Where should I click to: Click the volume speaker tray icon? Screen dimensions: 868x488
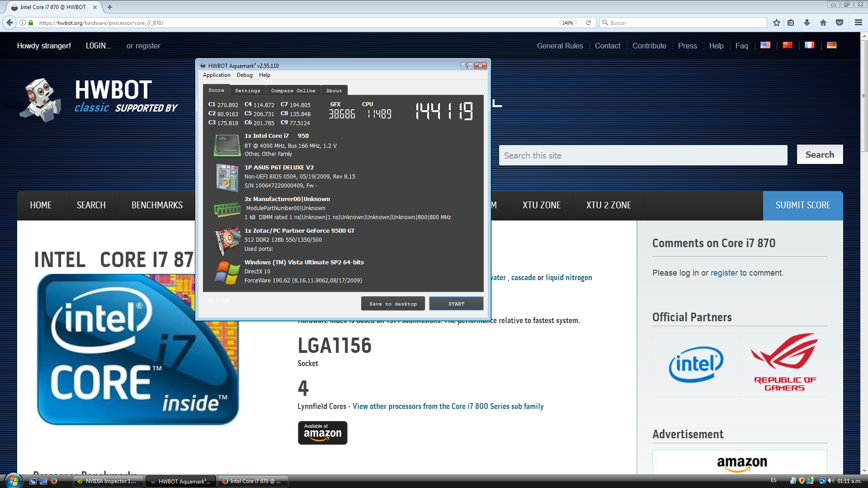pos(831,481)
